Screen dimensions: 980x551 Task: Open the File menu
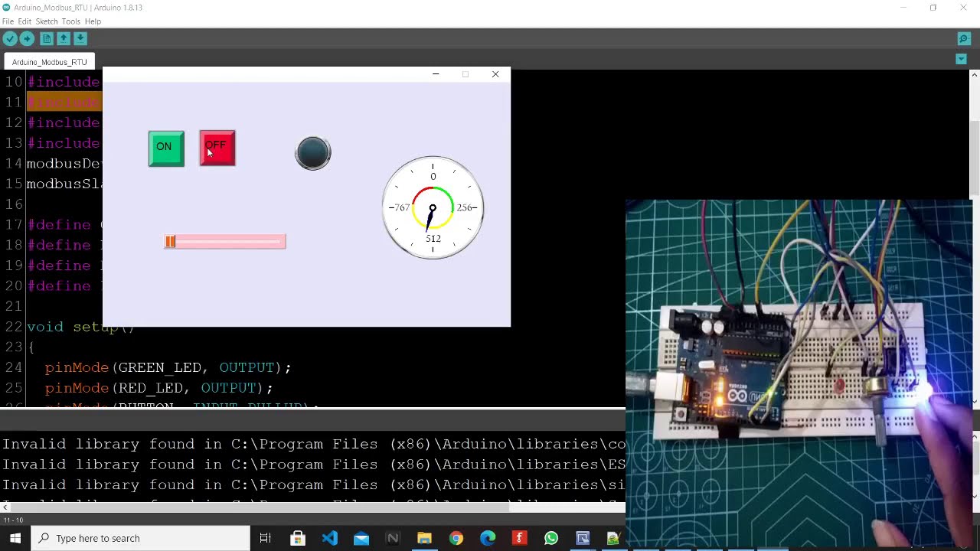pos(8,21)
